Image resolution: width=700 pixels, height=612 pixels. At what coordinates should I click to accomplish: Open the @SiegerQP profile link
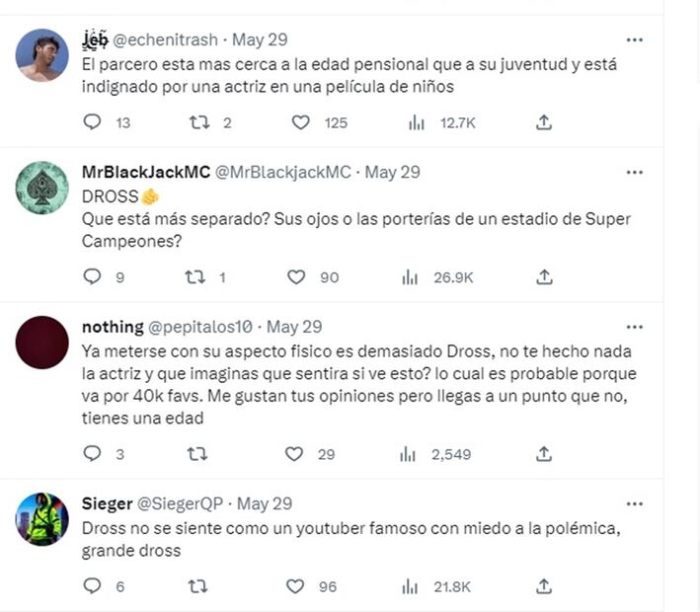(x=183, y=503)
